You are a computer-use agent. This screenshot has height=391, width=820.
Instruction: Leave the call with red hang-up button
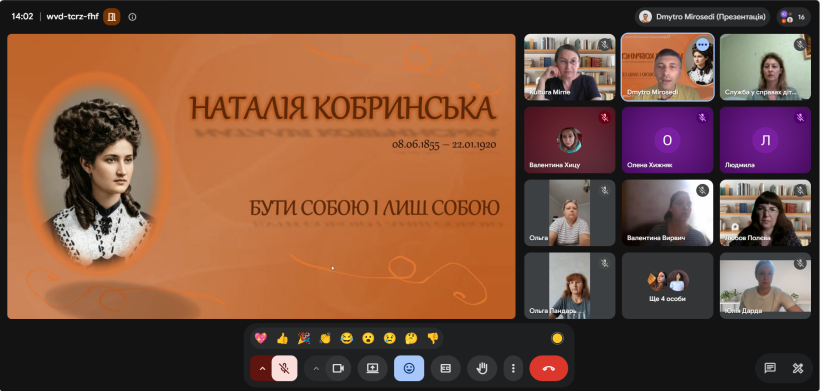[549, 368]
